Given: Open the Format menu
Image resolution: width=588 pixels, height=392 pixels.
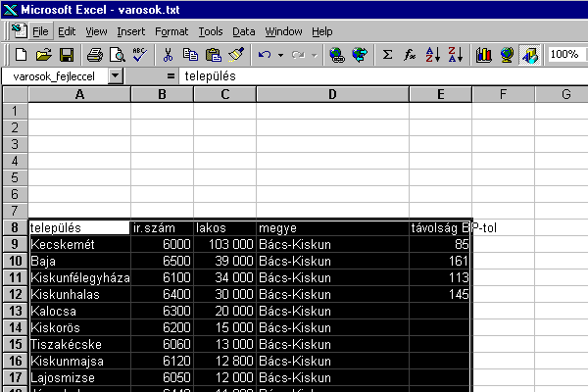Looking at the screenshot, I should 171,31.
